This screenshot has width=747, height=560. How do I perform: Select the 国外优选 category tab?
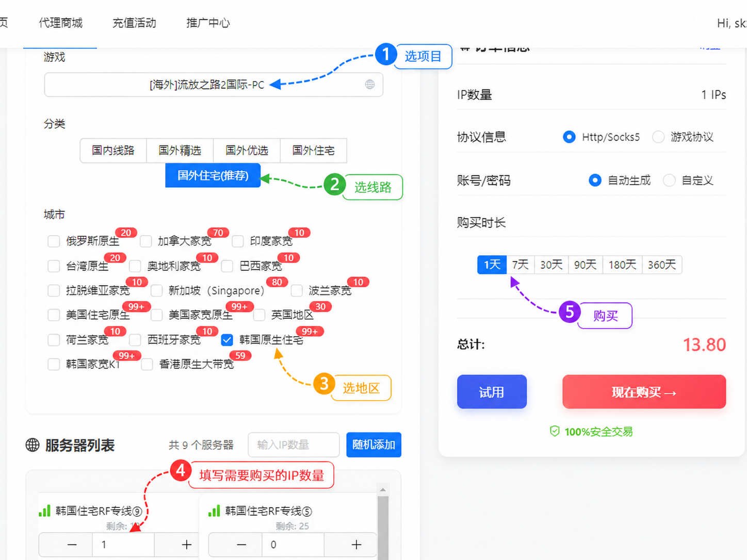tap(247, 151)
